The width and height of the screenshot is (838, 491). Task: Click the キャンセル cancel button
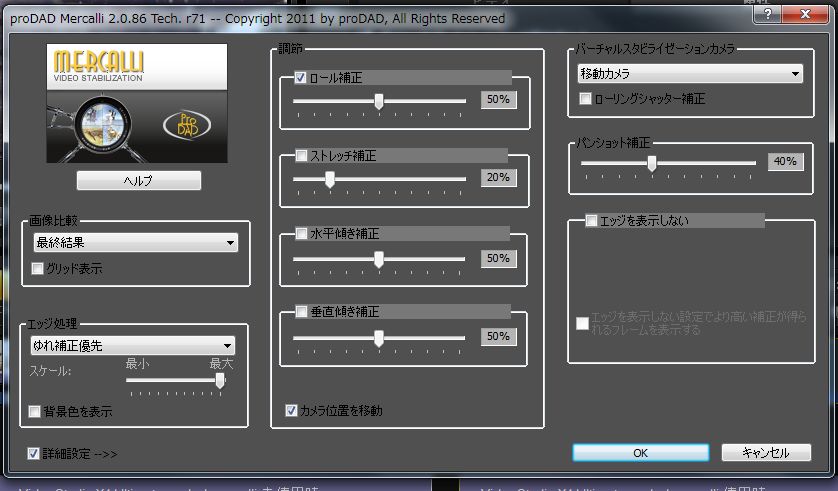(766, 453)
